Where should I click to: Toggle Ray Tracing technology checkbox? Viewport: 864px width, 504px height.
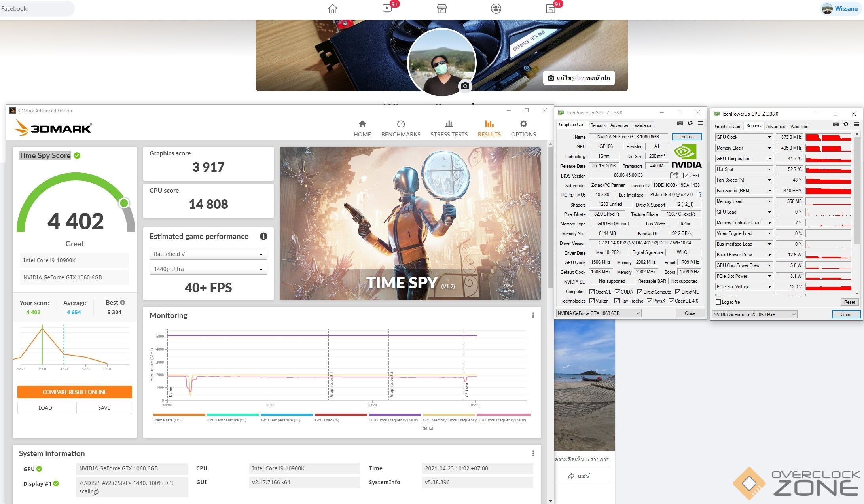[x=617, y=301]
